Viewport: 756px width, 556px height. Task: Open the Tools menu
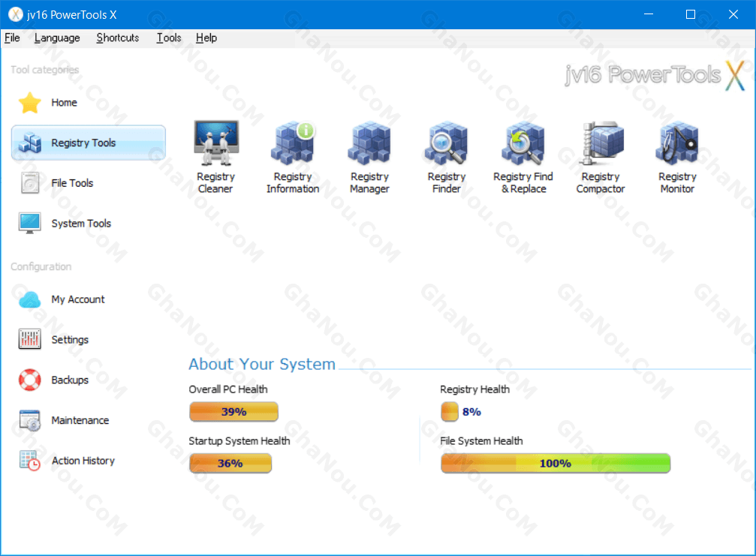(169, 38)
